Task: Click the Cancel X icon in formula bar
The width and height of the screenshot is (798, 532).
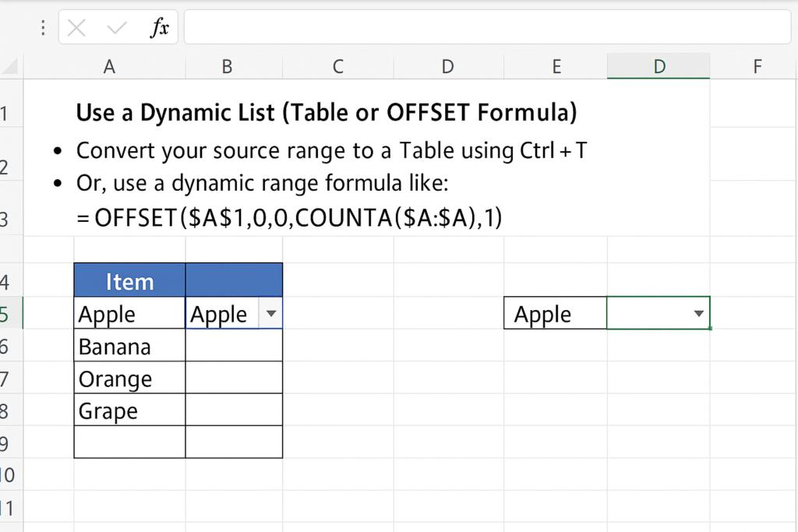Action: 76,28
